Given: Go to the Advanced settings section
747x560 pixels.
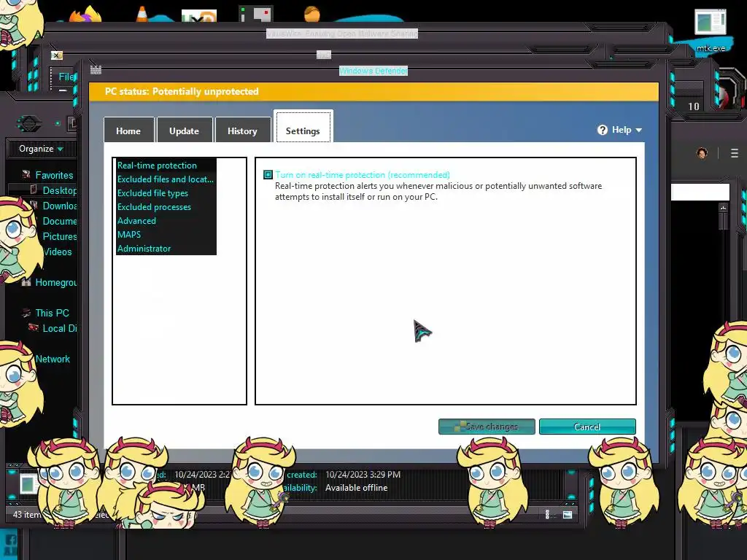Looking at the screenshot, I should (x=136, y=220).
